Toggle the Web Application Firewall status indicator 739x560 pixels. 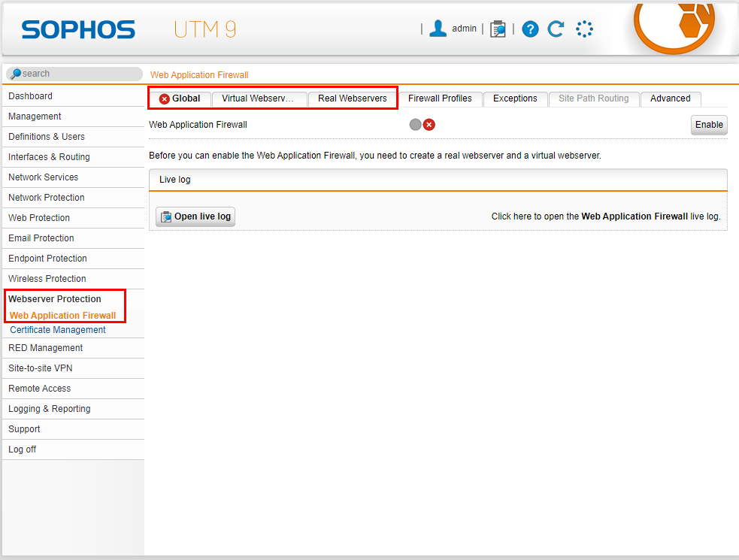tap(415, 125)
